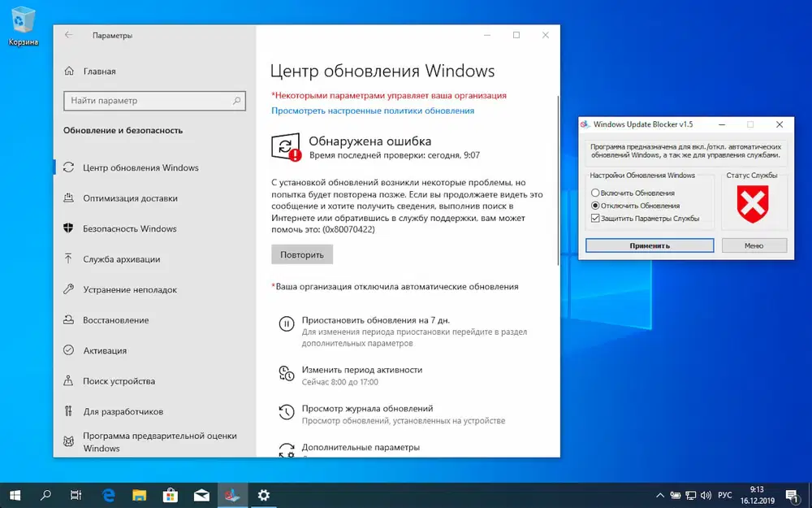Open Settings gear from the taskbar

[x=263, y=494]
